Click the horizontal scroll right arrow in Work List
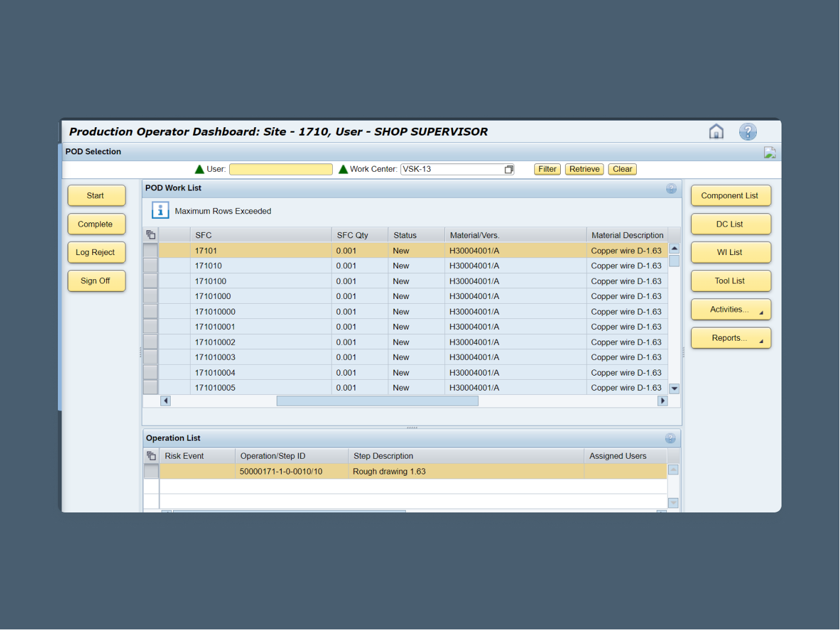This screenshot has width=840, height=630. (x=663, y=400)
